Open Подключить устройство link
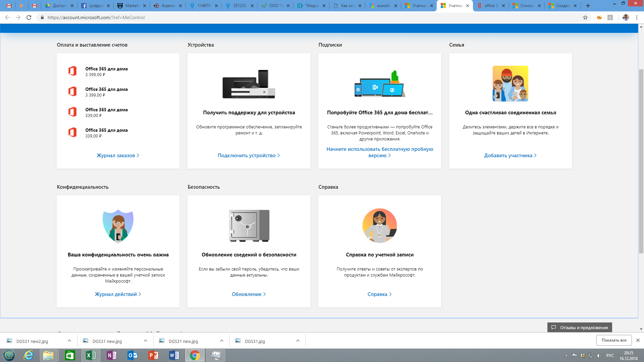 coord(249,156)
